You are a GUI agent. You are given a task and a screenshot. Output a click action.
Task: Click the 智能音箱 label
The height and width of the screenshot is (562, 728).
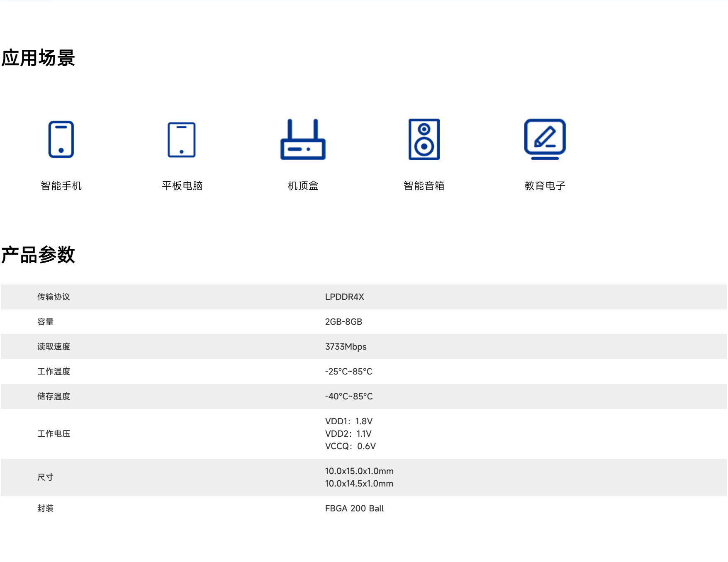424,185
